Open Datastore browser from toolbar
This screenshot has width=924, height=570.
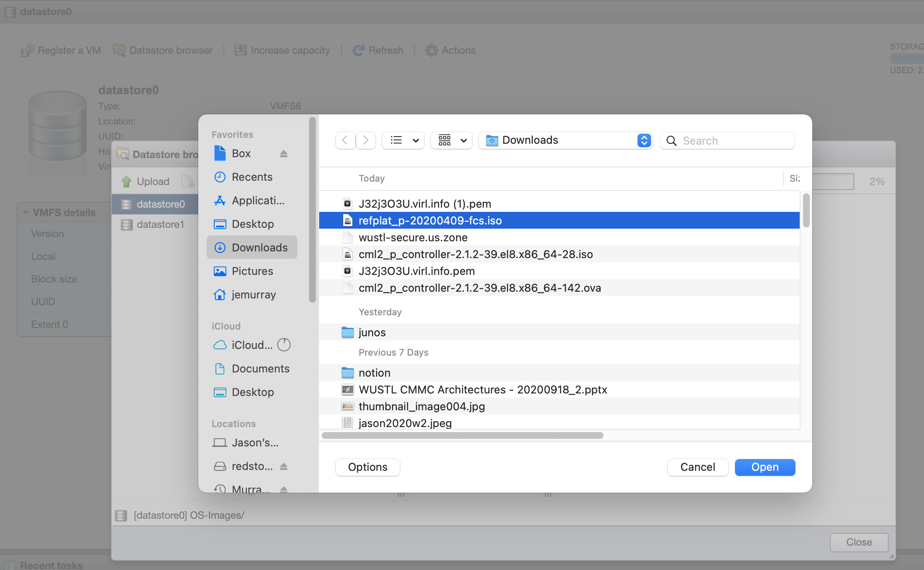click(163, 50)
